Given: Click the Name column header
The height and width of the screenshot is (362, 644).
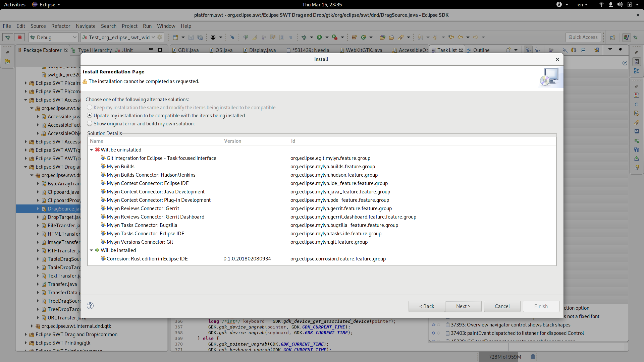Looking at the screenshot, I should [155, 141].
